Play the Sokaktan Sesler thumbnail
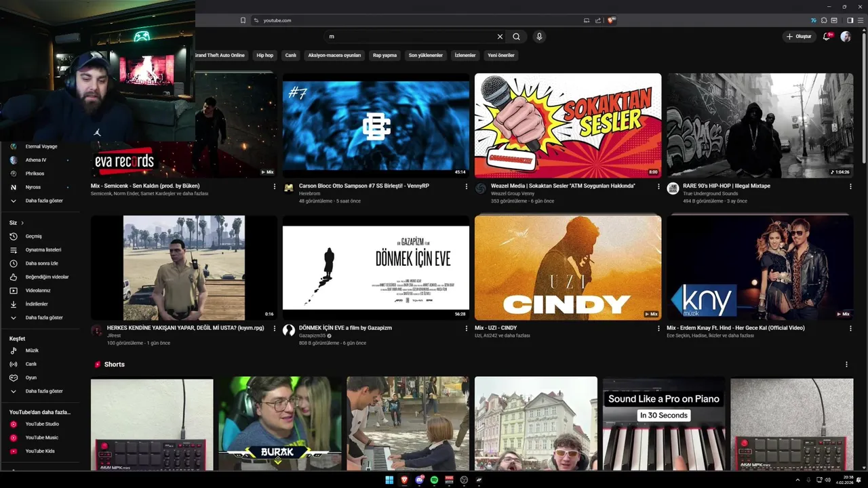The image size is (868, 488). click(x=568, y=125)
